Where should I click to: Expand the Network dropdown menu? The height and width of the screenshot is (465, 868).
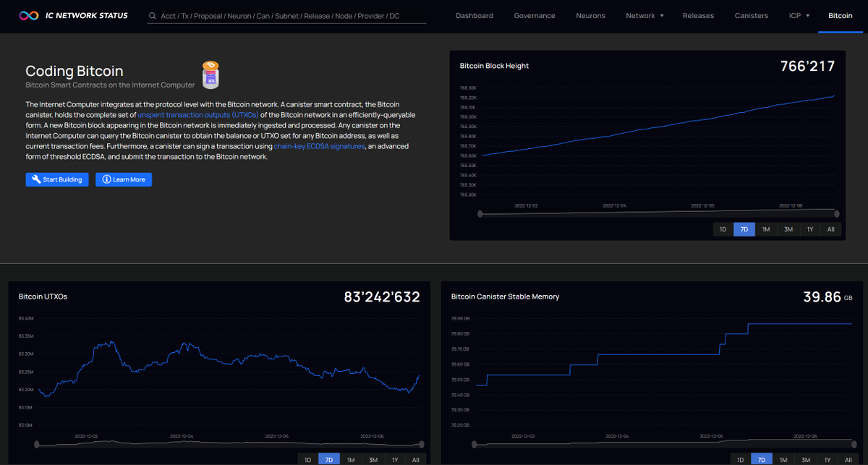(x=644, y=16)
